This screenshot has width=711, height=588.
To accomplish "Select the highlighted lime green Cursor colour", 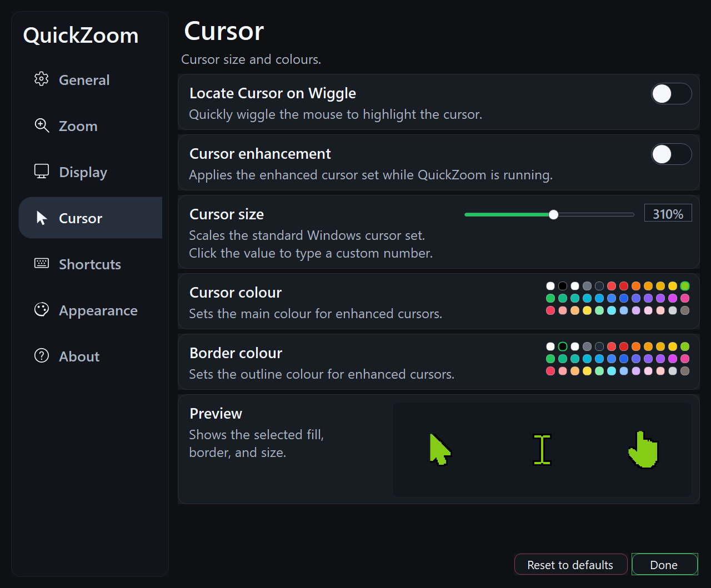I will tap(685, 286).
